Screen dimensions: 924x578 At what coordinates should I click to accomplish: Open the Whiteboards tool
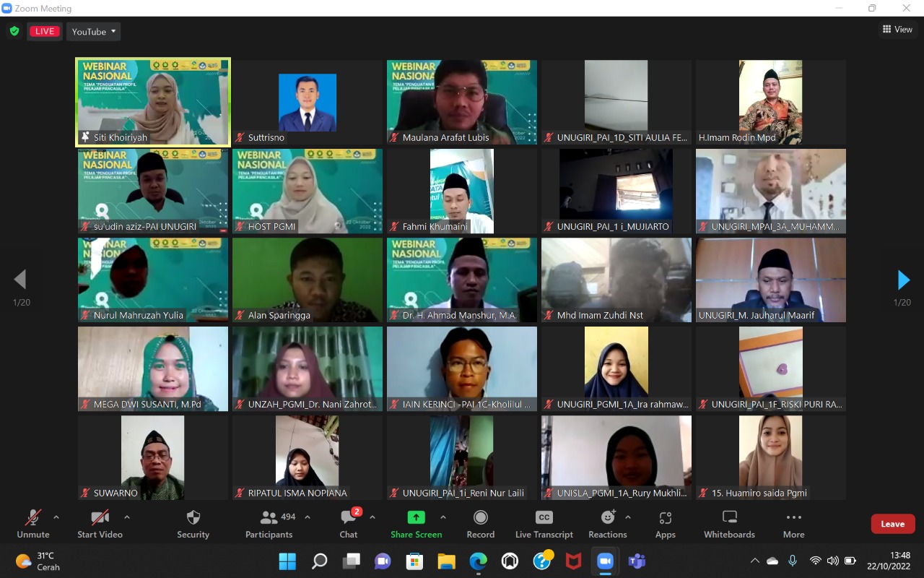tap(729, 518)
